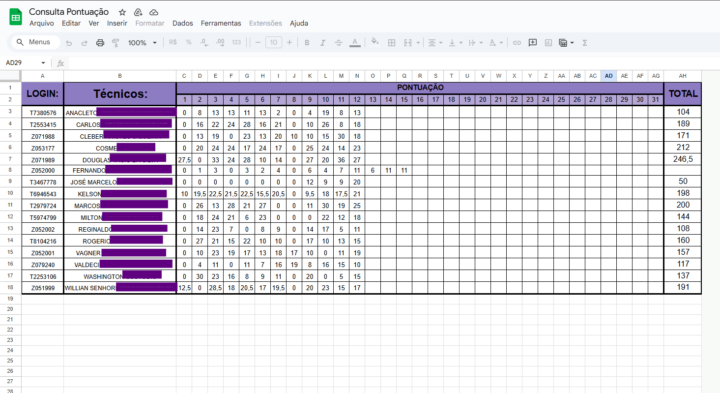This screenshot has width=720, height=393.
Task: Select login cell T8104216
Action: pyautogui.click(x=43, y=241)
